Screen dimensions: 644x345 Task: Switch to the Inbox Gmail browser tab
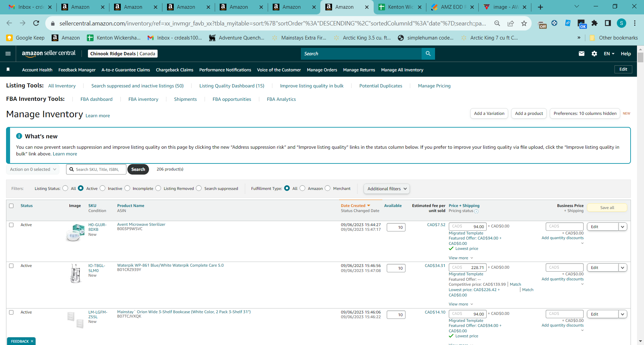point(30,7)
